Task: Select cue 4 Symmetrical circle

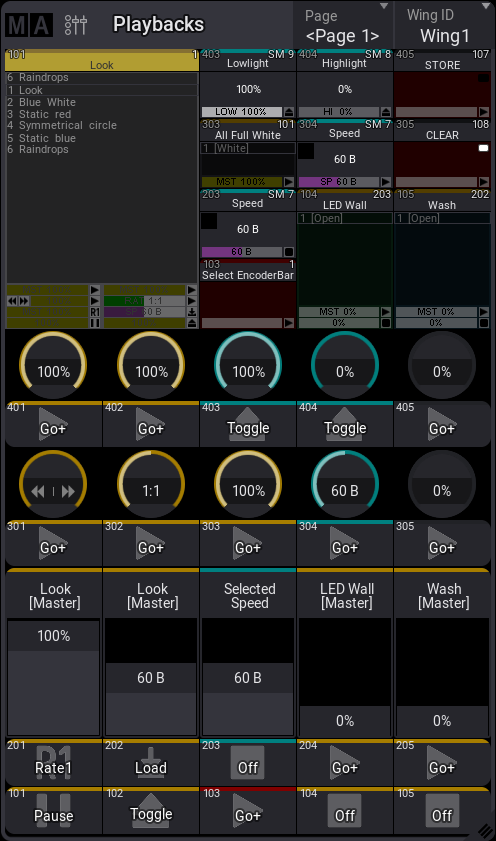Action: click(x=102, y=125)
